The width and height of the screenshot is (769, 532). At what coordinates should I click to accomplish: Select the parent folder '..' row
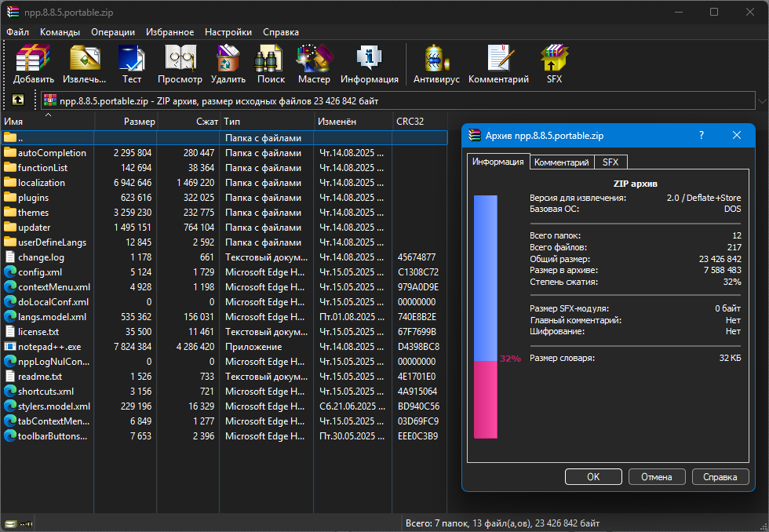click(x=224, y=138)
